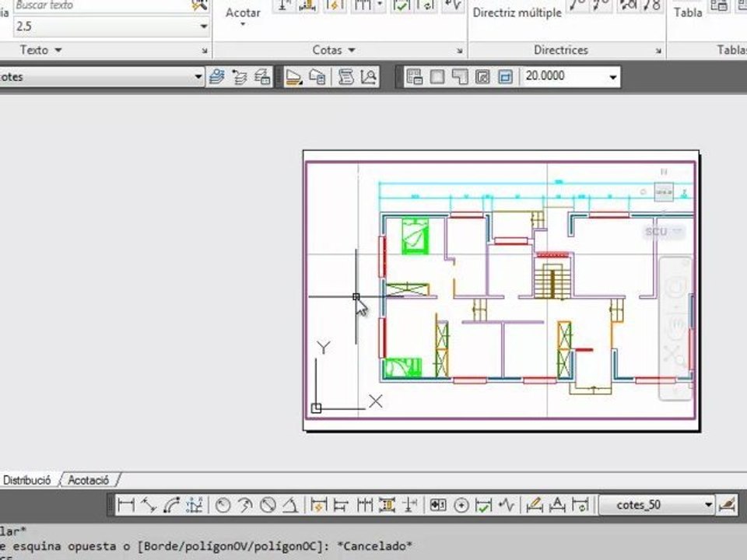Select the Radius dimension tool
The height and width of the screenshot is (560, 747).
pyautogui.click(x=223, y=505)
